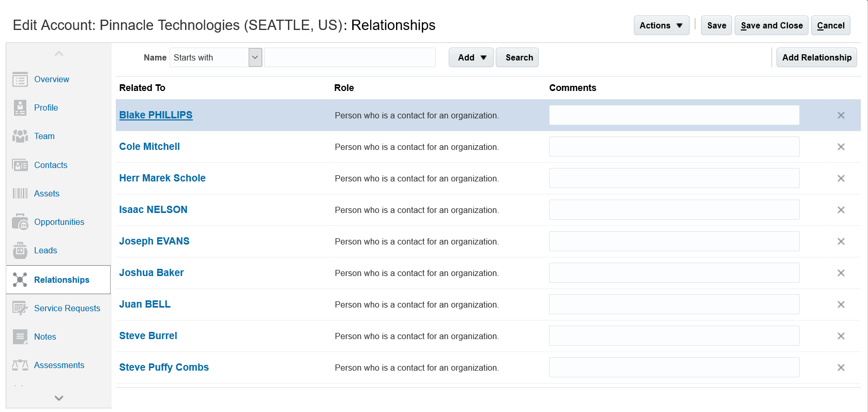Viewport: 868px width, 412px height.
Task: Expand the Actions dropdown menu
Action: 661,25
